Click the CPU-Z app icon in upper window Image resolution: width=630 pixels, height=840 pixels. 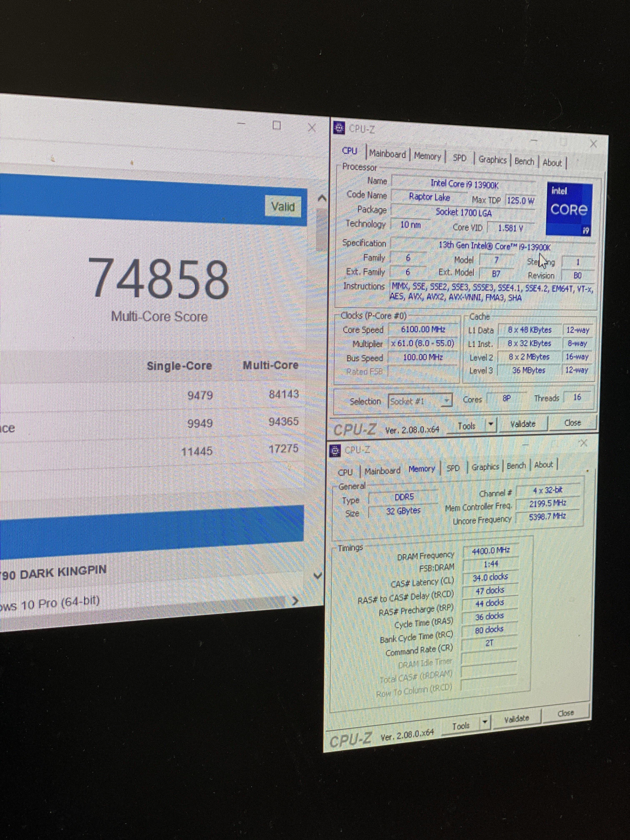(339, 128)
